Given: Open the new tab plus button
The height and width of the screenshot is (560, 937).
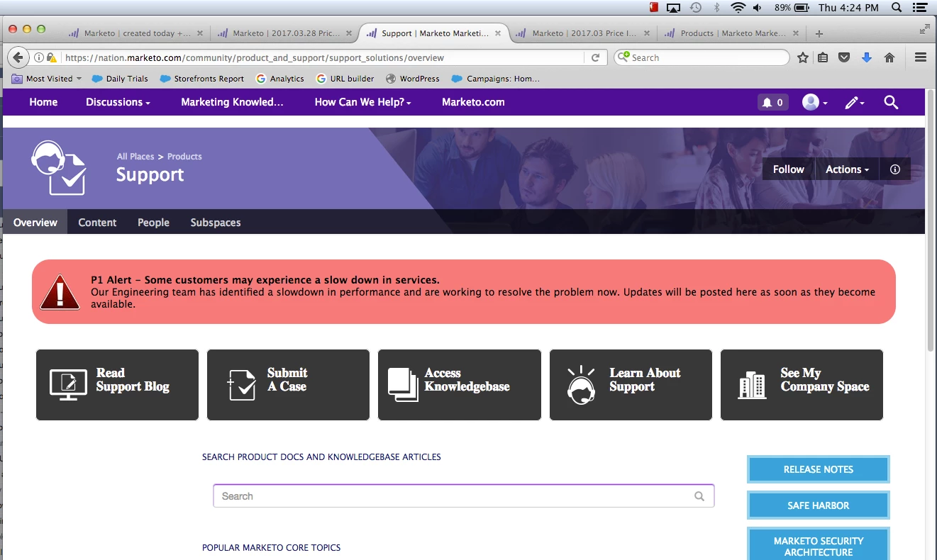Looking at the screenshot, I should point(819,33).
